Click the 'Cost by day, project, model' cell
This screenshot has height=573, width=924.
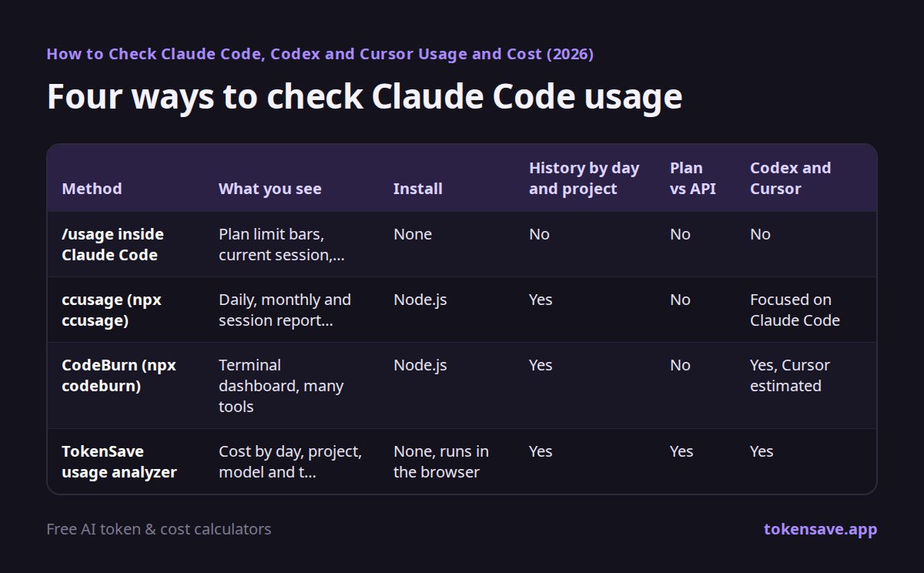(x=290, y=461)
